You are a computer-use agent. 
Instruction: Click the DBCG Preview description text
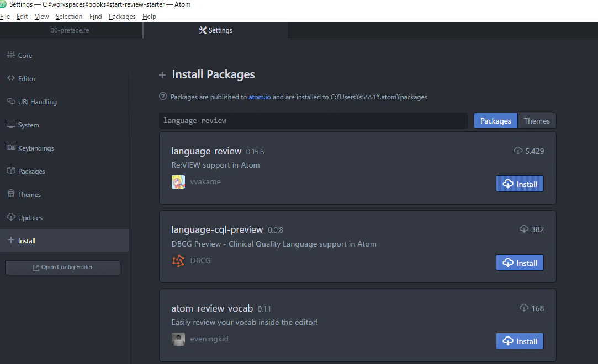pos(274,244)
